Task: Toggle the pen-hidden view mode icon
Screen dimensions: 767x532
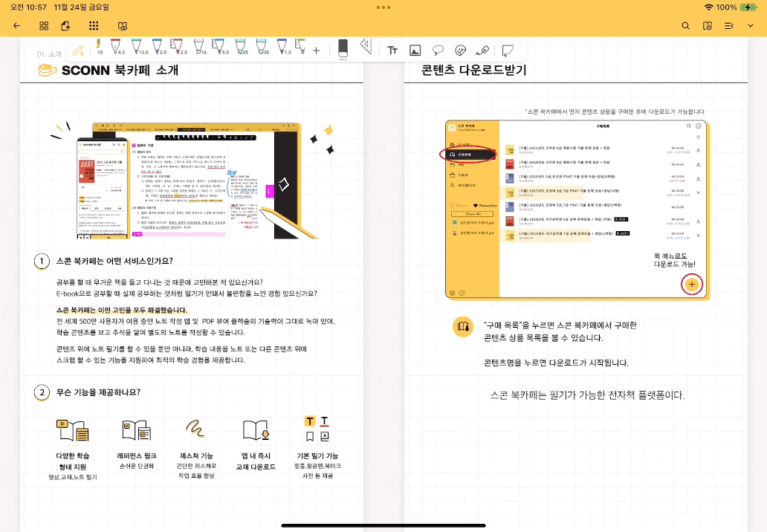Action: tap(123, 26)
